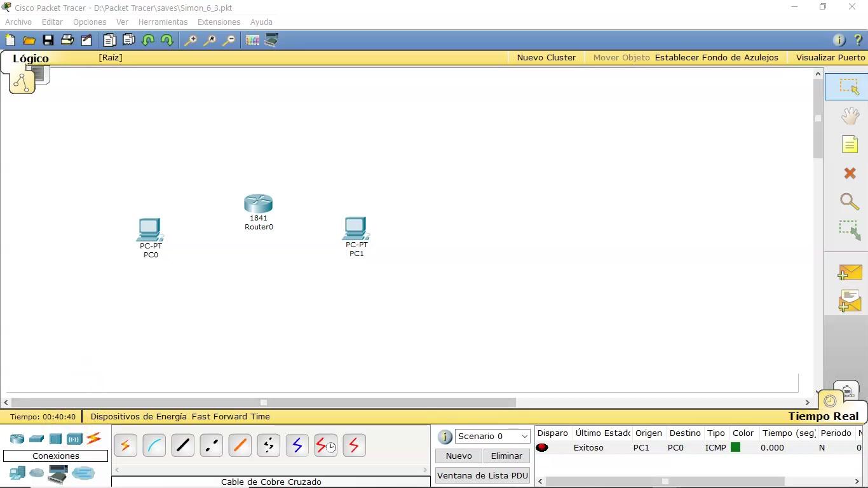Click the Copy icon in the toolbar
Image resolution: width=868 pixels, height=488 pixels.
[x=109, y=40]
